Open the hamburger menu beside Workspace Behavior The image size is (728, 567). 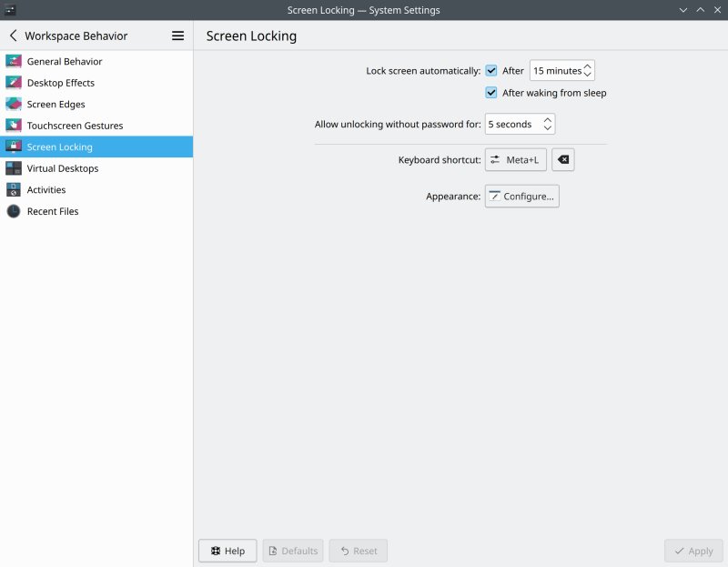(177, 35)
